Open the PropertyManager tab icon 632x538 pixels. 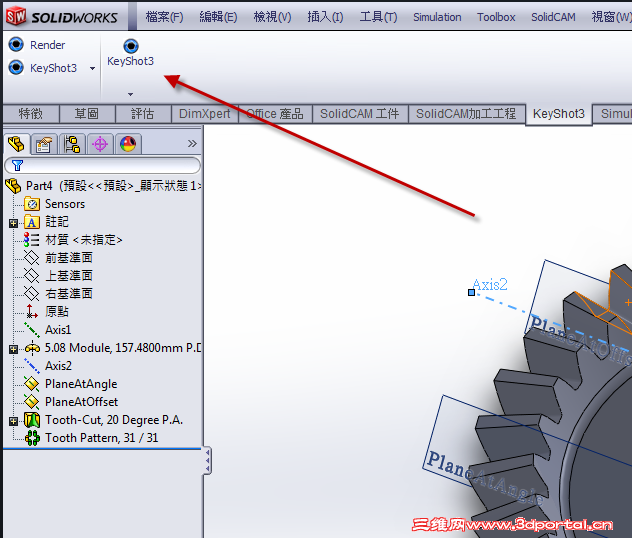pos(44,144)
